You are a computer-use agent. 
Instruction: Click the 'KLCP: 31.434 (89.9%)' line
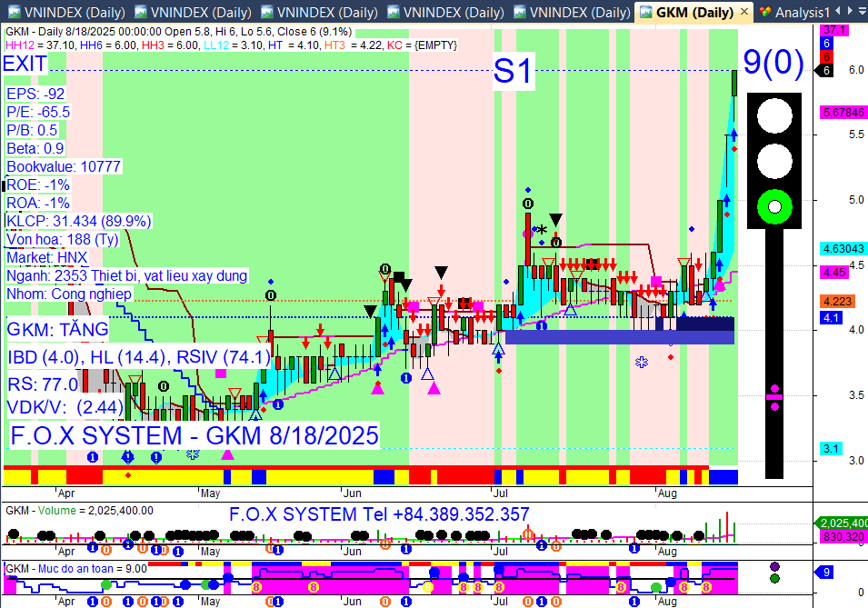coord(78,221)
